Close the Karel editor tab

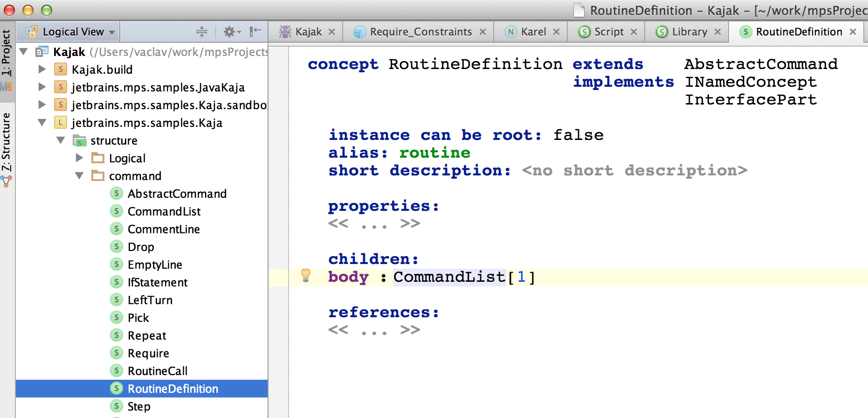pos(556,32)
